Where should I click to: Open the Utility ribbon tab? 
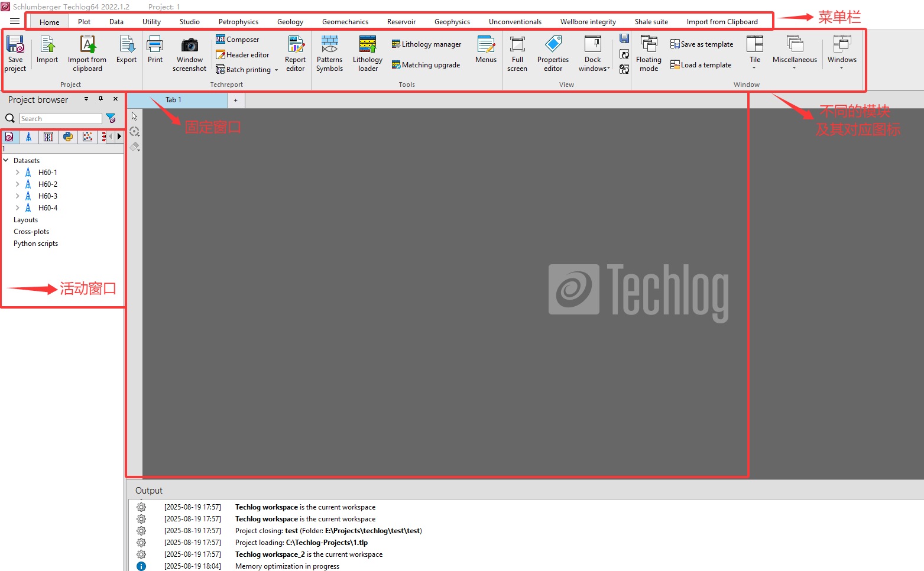(151, 22)
